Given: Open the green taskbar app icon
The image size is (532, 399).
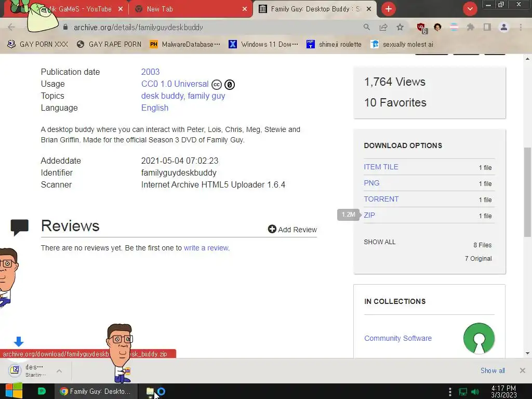Looking at the screenshot, I should (42, 391).
